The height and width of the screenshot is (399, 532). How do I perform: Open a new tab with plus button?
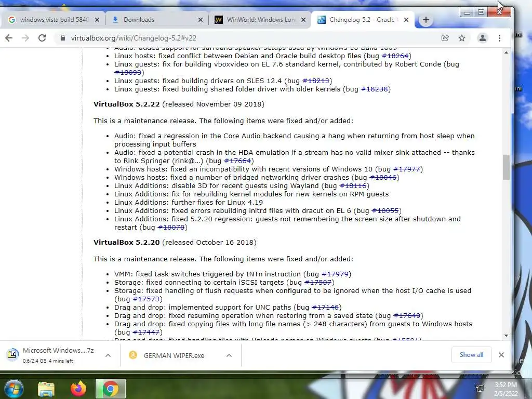[x=426, y=20]
